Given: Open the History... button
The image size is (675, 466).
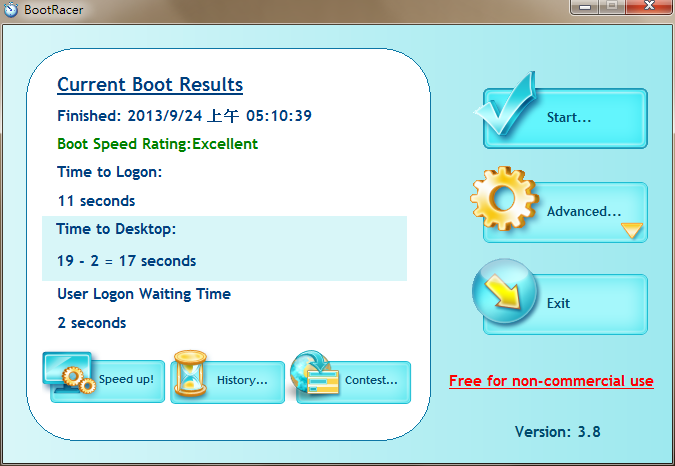Looking at the screenshot, I should click(227, 382).
